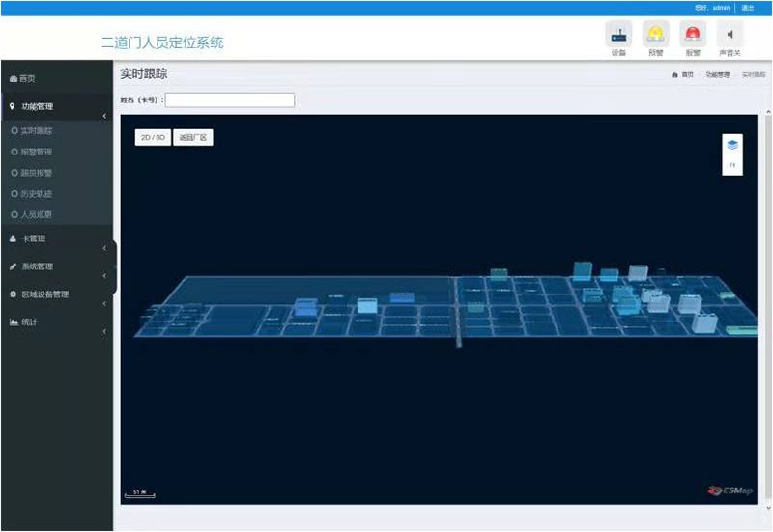773x532 pixels.
Task: Click the sidebar collapse handle
Action: point(115,266)
